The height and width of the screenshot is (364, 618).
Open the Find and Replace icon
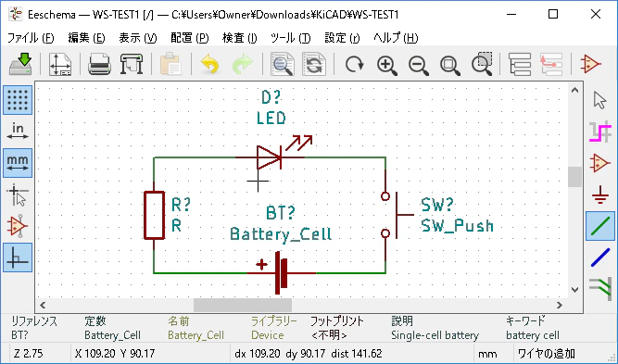[x=314, y=64]
